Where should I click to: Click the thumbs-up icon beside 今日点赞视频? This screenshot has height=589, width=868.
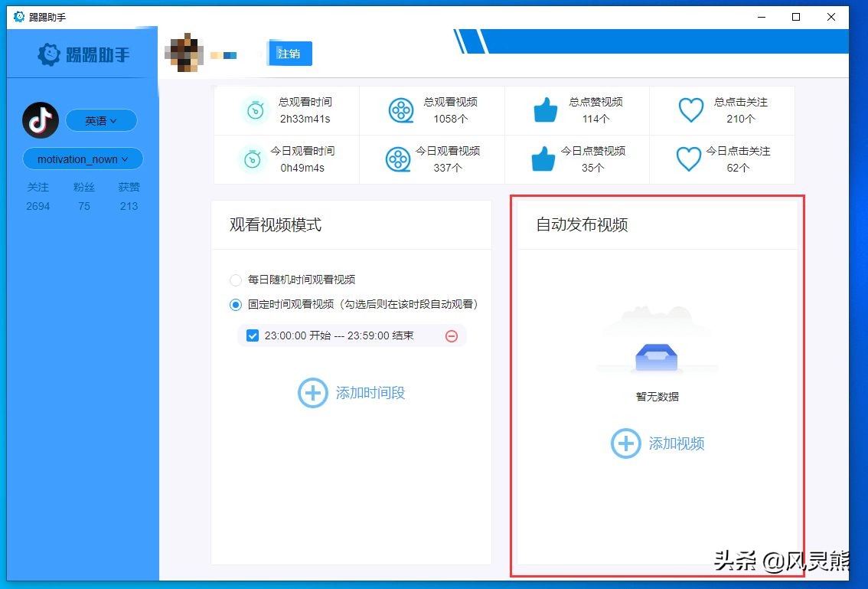544,159
